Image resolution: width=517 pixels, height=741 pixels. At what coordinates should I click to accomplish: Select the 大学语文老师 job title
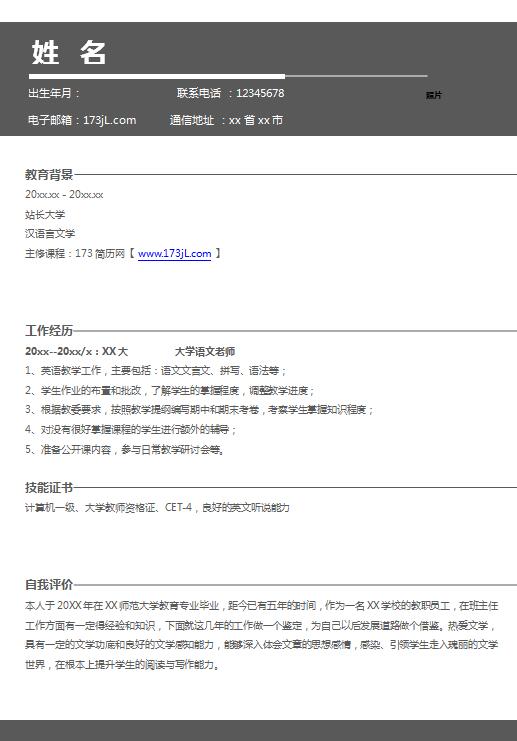[205, 351]
